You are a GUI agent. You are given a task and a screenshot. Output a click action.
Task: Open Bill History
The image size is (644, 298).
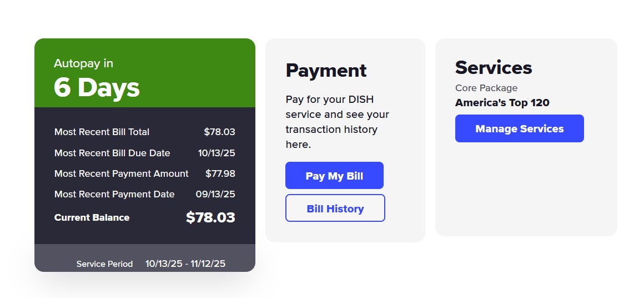335,208
